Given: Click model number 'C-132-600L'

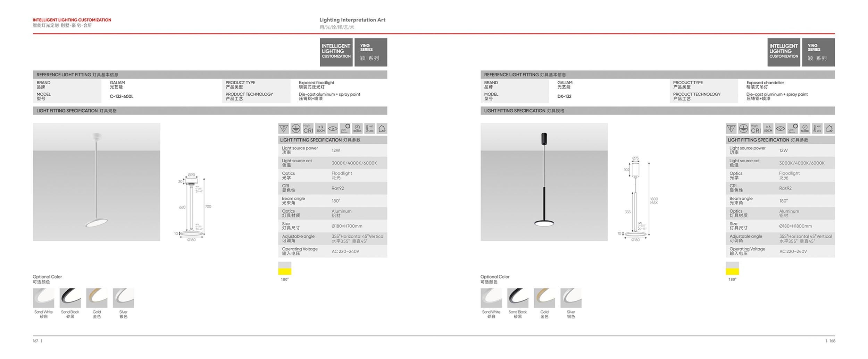Looking at the screenshot, I should [122, 96].
